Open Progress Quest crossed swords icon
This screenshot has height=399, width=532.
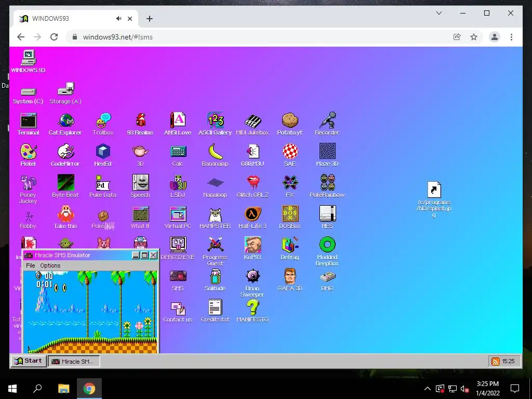[215, 252]
